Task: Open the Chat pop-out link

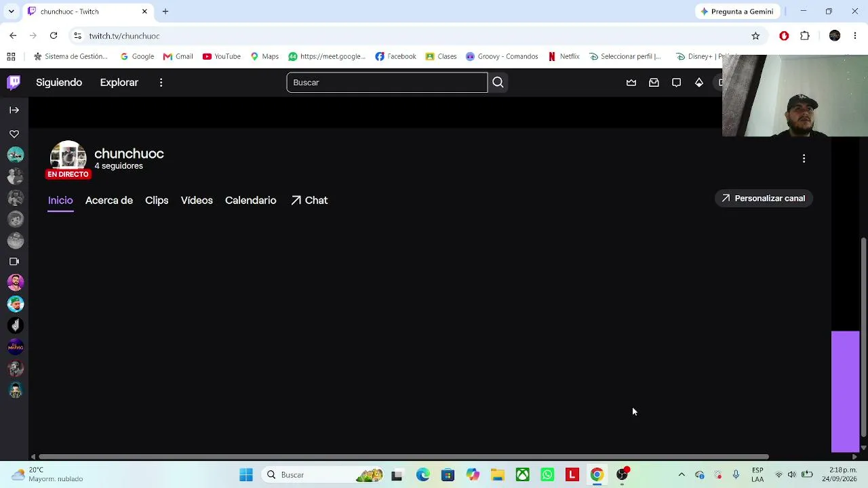Action: [309, 201]
